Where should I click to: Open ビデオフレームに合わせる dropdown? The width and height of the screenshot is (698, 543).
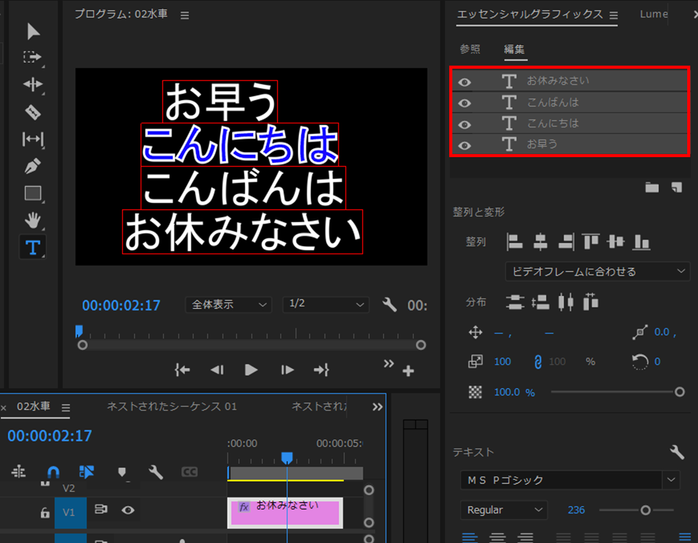click(x=598, y=272)
